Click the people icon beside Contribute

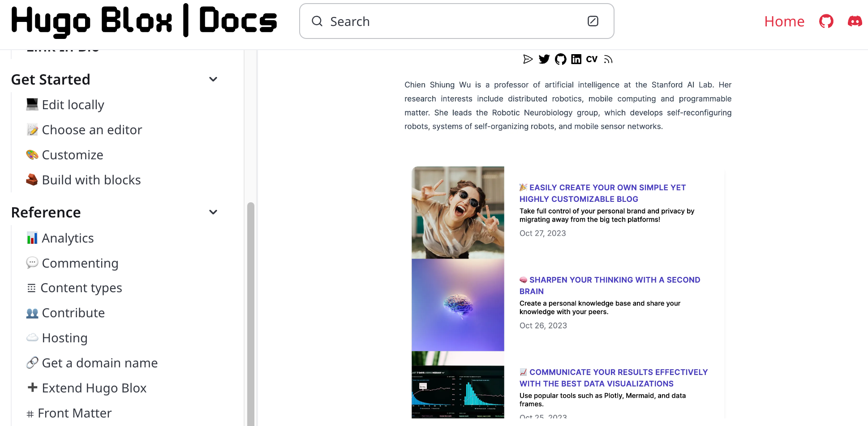tap(32, 313)
